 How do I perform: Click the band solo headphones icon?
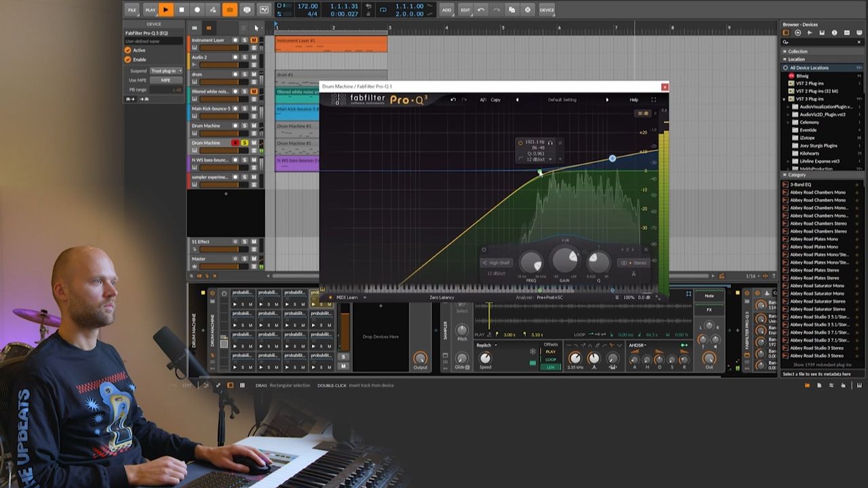click(x=551, y=143)
